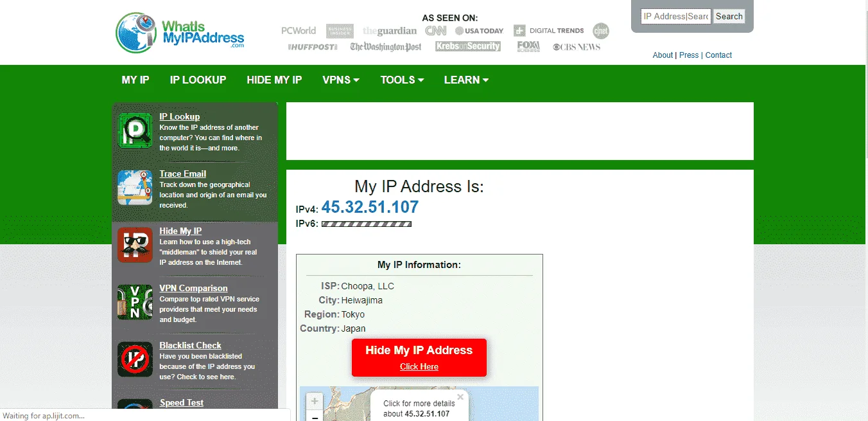The width and height of the screenshot is (868, 421).
Task: Expand the LEARN dropdown menu
Action: click(466, 80)
